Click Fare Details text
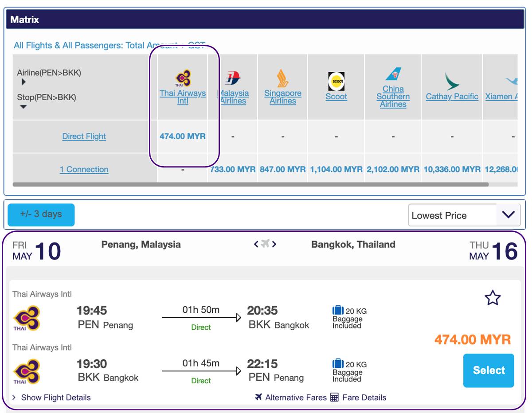This screenshot has width=532, height=413. [x=364, y=397]
